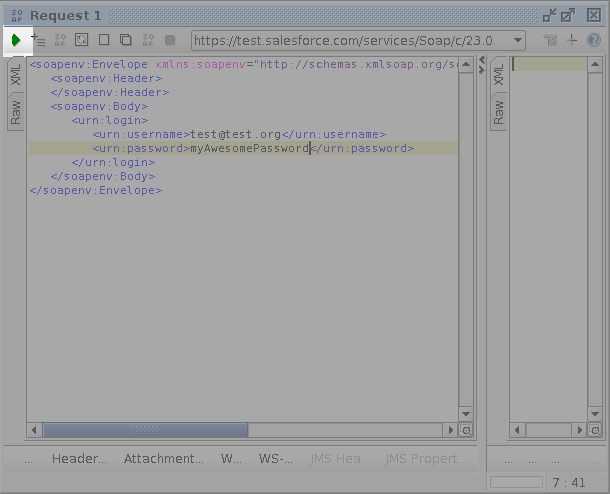Click the request editor horizontal scroll right arrow
Screen dimensions: 610x494
coord(450,430)
